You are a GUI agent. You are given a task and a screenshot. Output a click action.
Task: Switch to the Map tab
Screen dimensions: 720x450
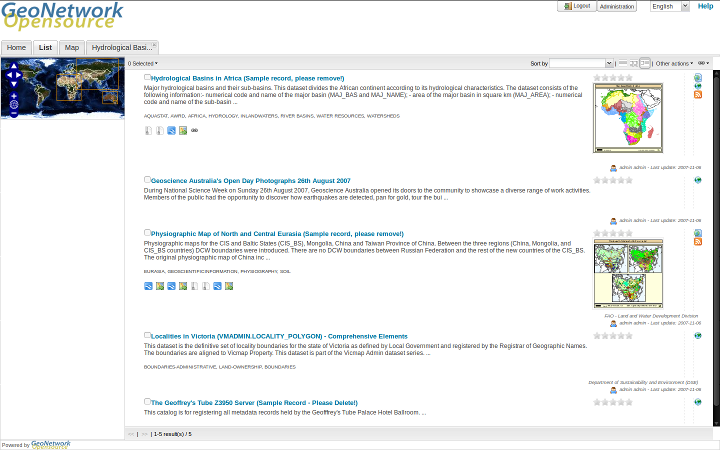(x=72, y=47)
